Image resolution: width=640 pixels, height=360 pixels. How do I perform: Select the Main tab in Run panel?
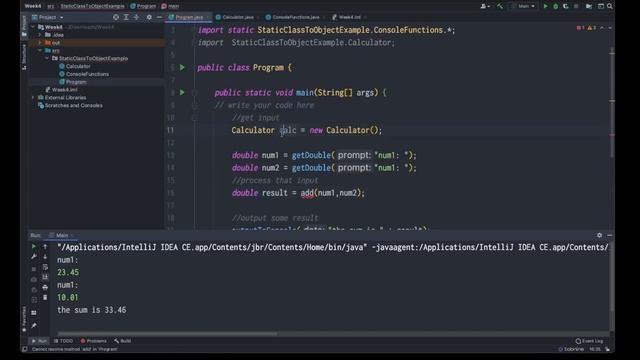point(62,235)
